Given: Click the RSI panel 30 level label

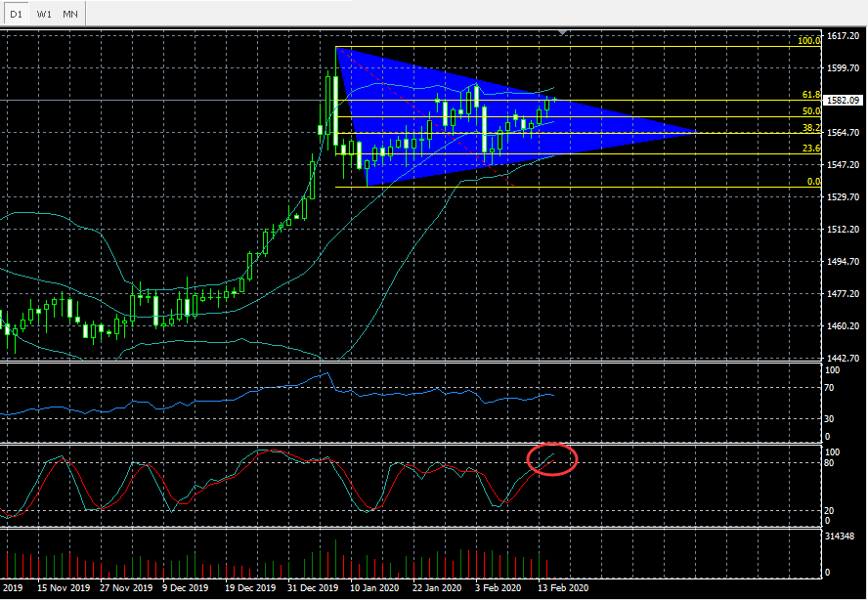Looking at the screenshot, I should tap(829, 419).
